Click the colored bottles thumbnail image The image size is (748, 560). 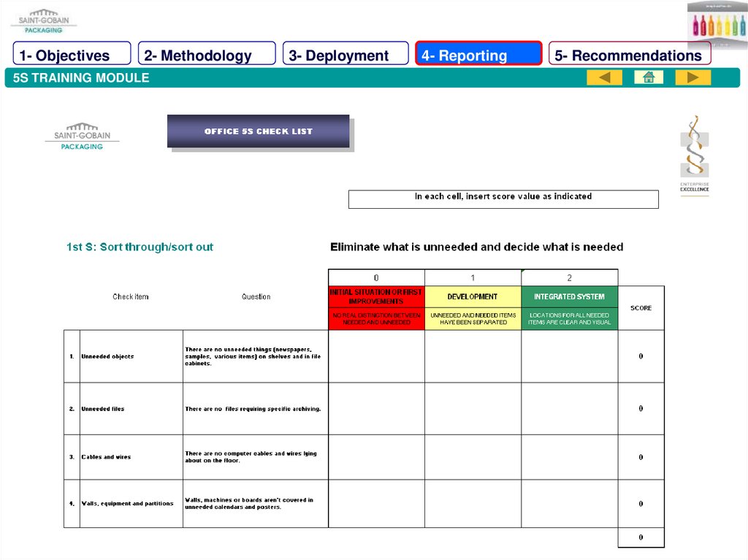pos(717,23)
